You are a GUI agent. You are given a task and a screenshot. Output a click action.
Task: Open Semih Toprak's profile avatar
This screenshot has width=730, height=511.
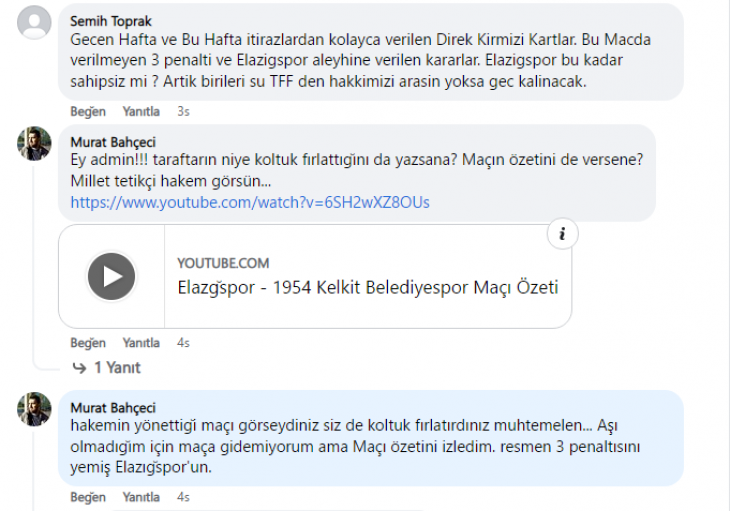point(34,21)
